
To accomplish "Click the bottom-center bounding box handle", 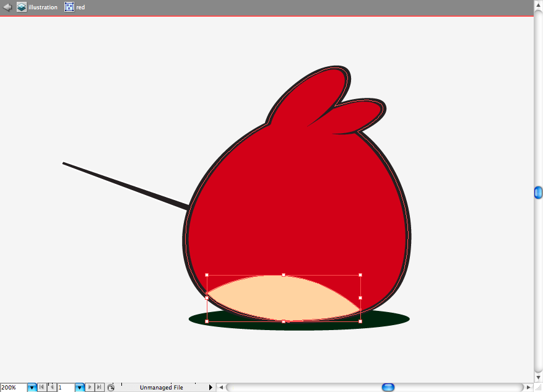I will tap(284, 321).
